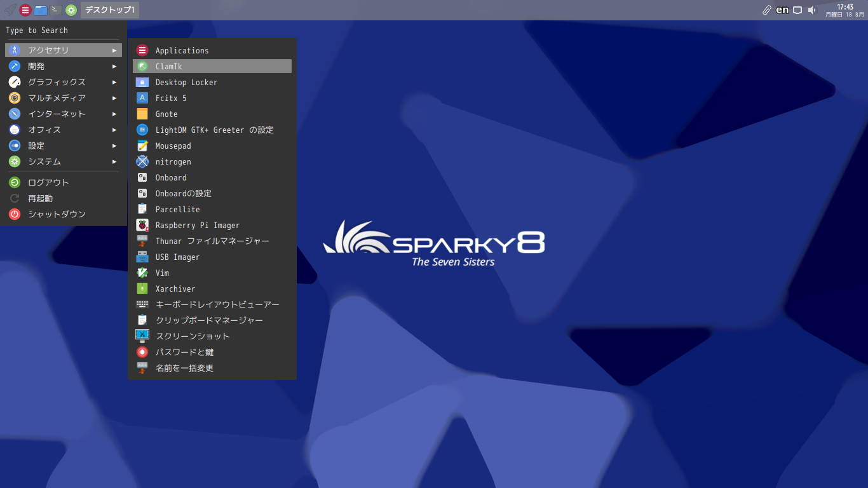Open the terminal from the top panel
Screen dimensions: 868x488
pos(57,10)
